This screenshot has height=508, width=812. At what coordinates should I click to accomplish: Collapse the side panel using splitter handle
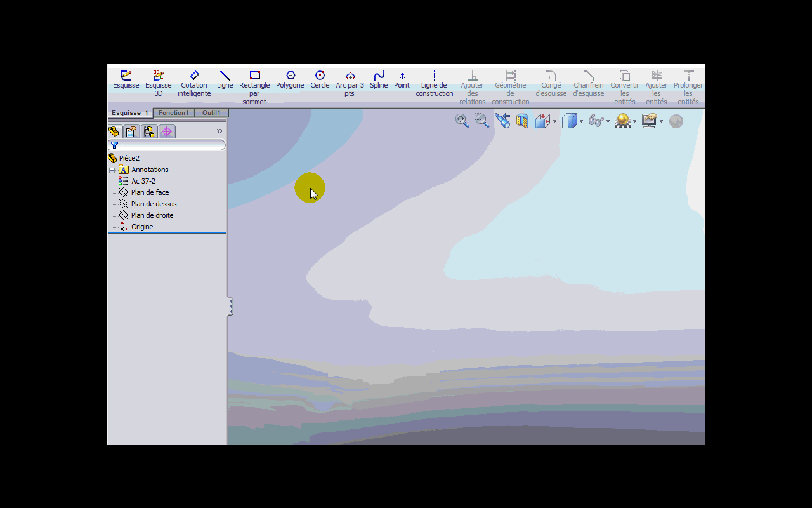pos(231,307)
